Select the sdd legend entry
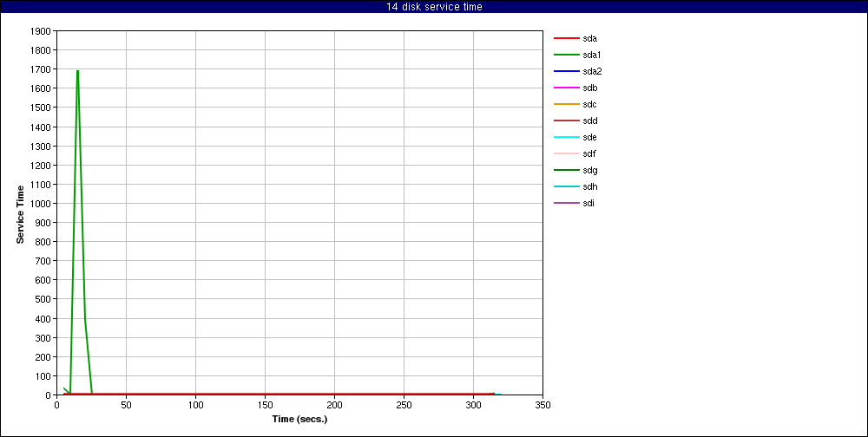This screenshot has width=868, height=437. click(x=575, y=121)
